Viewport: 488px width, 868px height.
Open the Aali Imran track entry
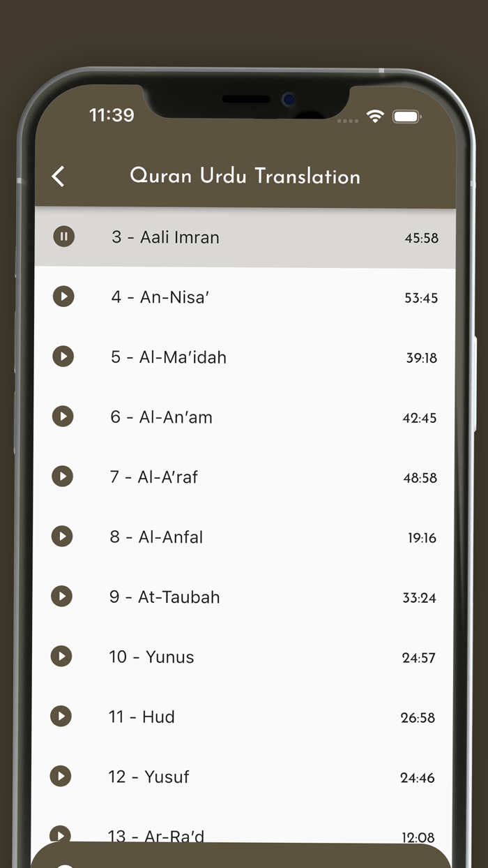(165, 237)
